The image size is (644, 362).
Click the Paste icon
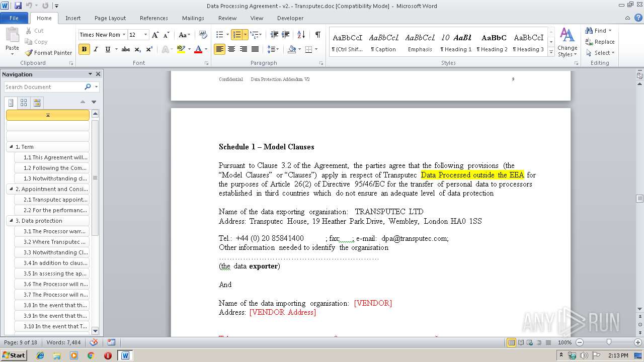point(12,36)
